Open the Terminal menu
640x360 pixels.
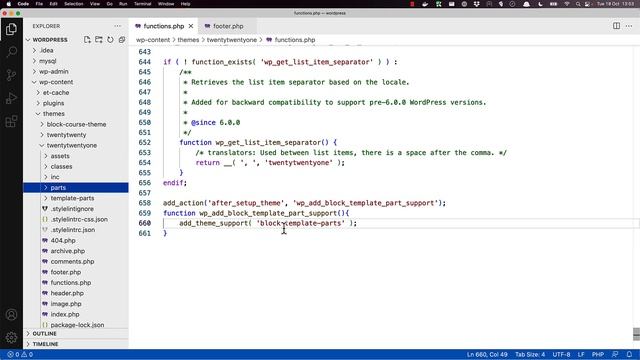coord(142,4)
